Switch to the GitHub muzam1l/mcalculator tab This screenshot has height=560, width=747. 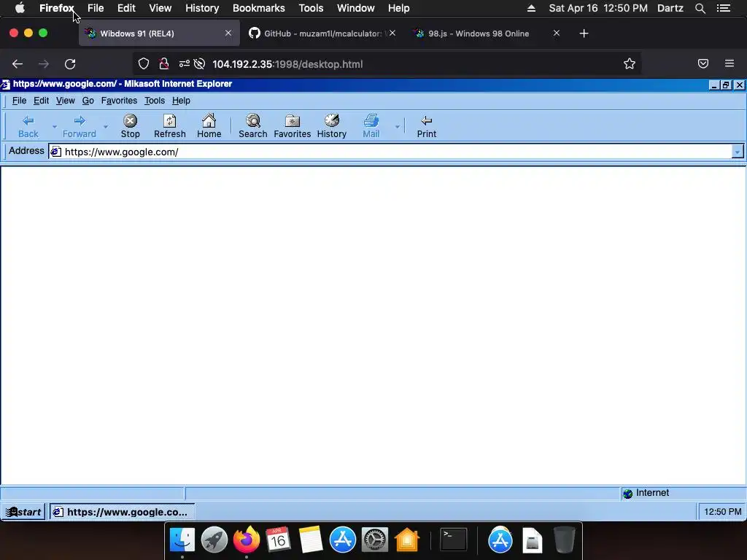coord(322,34)
